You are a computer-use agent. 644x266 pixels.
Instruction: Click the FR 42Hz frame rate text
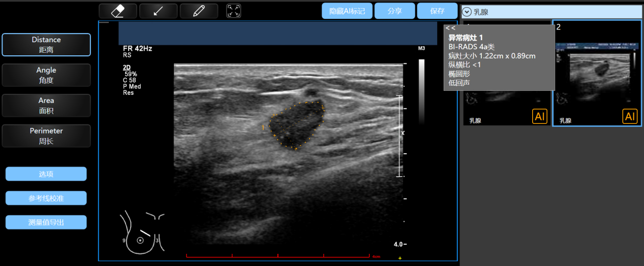click(x=137, y=49)
